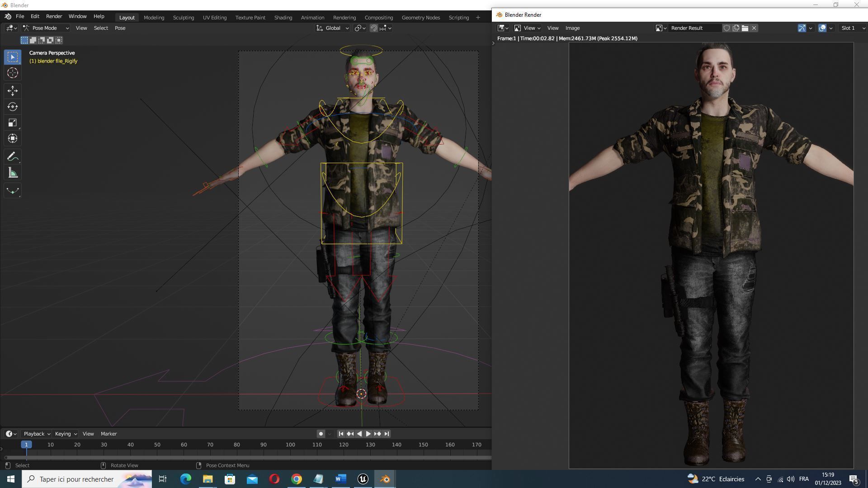Select the Move tool
The image size is (868, 488).
coord(13,91)
